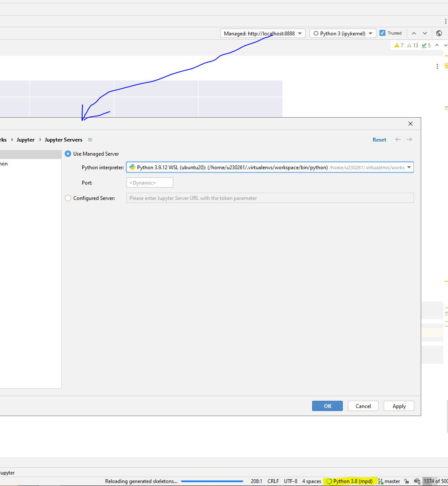Select Configured Server option
This screenshot has width=448, height=486.
(x=68, y=198)
